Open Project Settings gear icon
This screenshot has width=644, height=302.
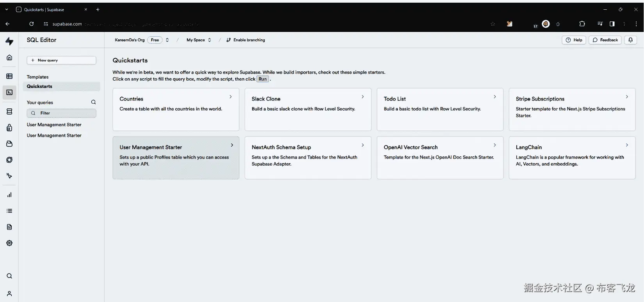(9, 243)
